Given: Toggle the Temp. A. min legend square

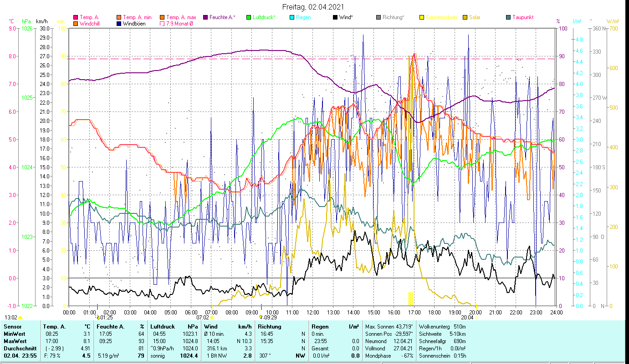Looking at the screenshot, I should [x=119, y=17].
